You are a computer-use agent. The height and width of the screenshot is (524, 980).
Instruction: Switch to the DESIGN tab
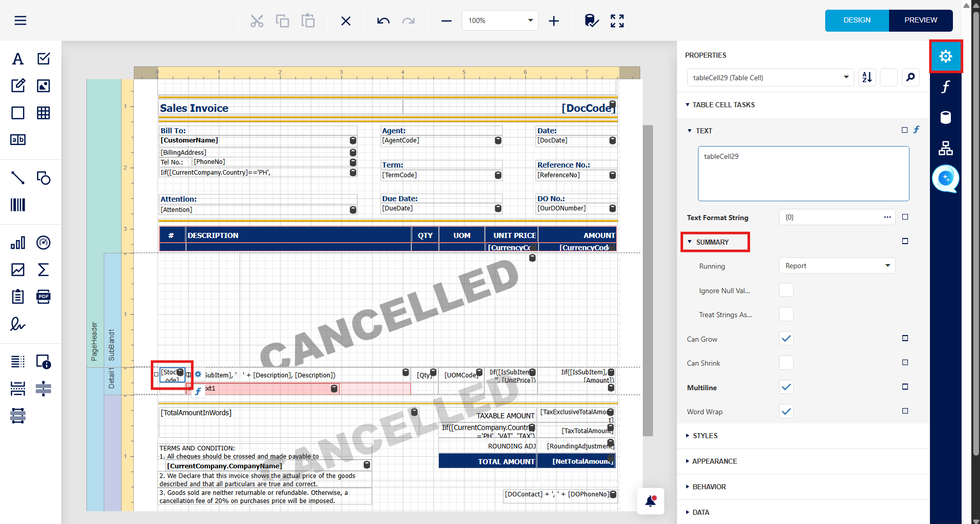point(857,20)
